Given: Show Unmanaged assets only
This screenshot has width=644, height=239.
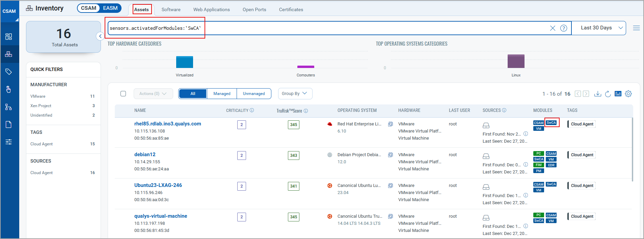Looking at the screenshot, I should pyautogui.click(x=254, y=94).
